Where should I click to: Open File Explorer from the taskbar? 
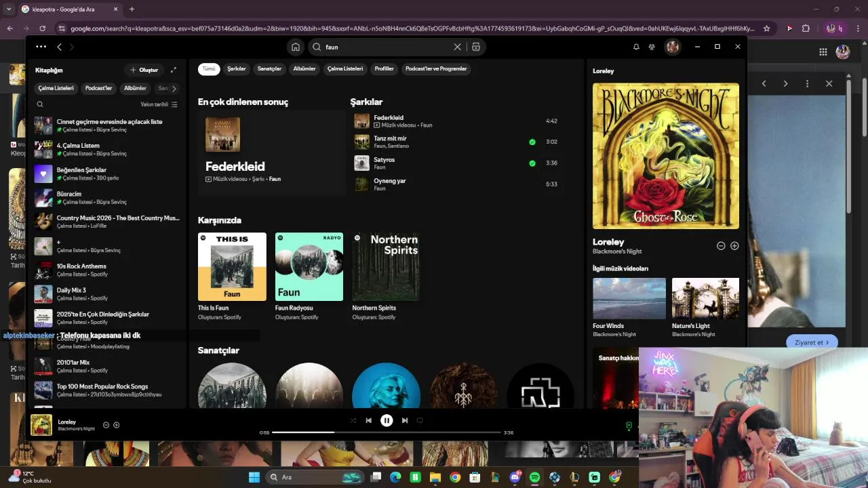435,477
